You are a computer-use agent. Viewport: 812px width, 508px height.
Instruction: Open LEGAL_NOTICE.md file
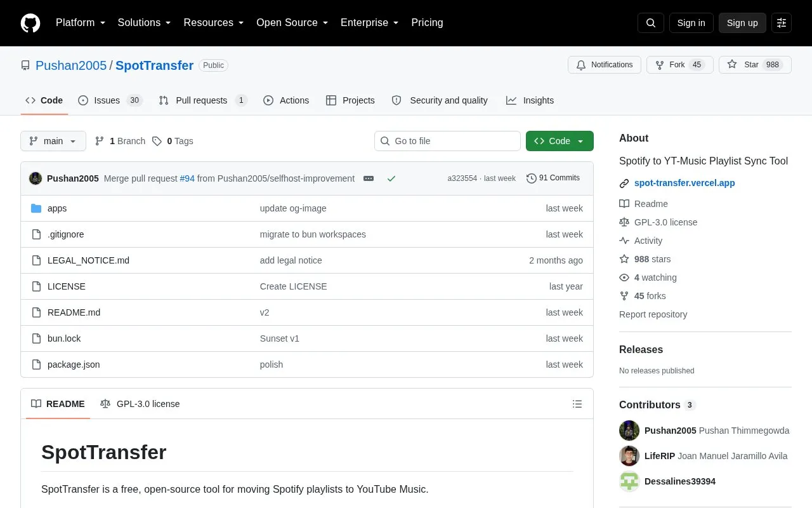(x=88, y=260)
